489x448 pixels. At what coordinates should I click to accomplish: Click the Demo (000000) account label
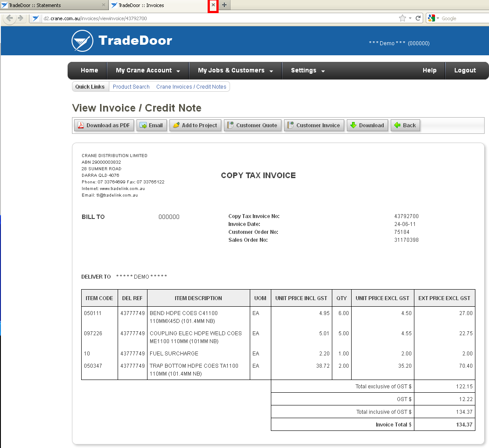tap(399, 43)
